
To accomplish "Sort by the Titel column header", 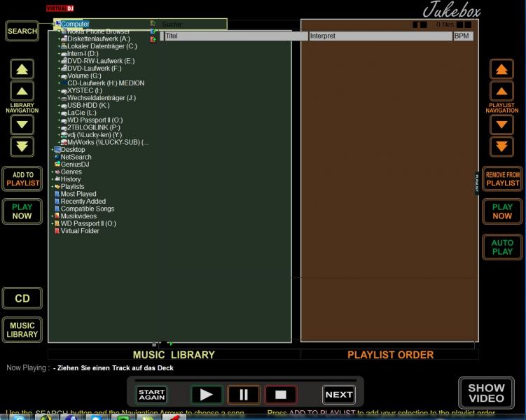I will pos(236,36).
